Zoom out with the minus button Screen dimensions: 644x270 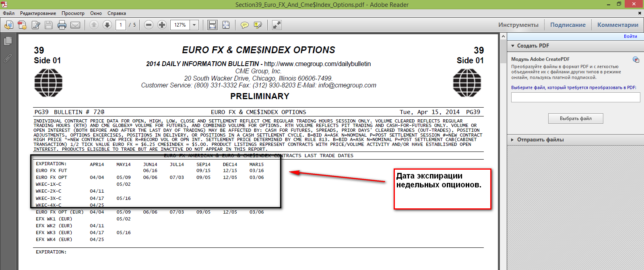coord(149,25)
